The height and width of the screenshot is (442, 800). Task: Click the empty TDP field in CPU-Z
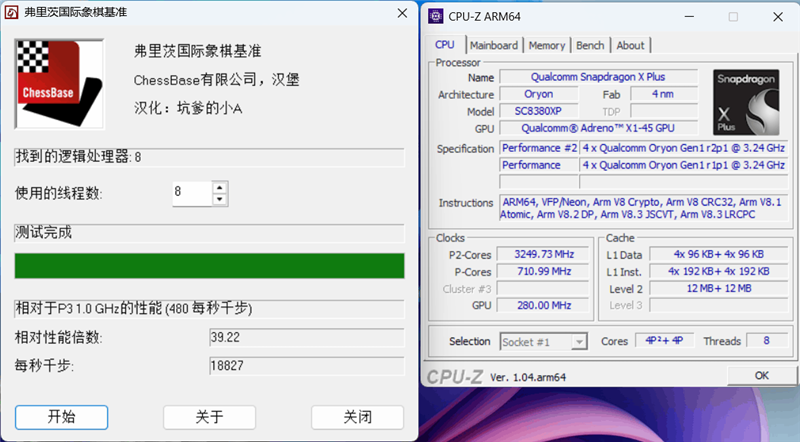[664, 111]
